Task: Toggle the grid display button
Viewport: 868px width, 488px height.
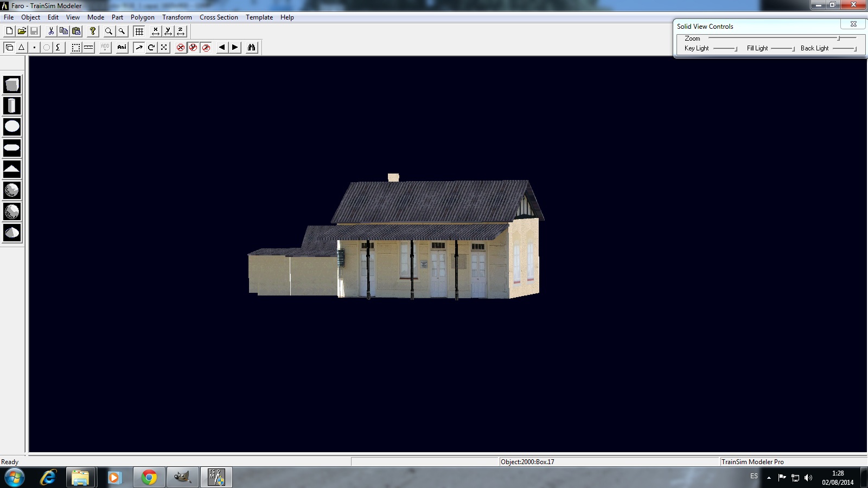Action: 139,31
